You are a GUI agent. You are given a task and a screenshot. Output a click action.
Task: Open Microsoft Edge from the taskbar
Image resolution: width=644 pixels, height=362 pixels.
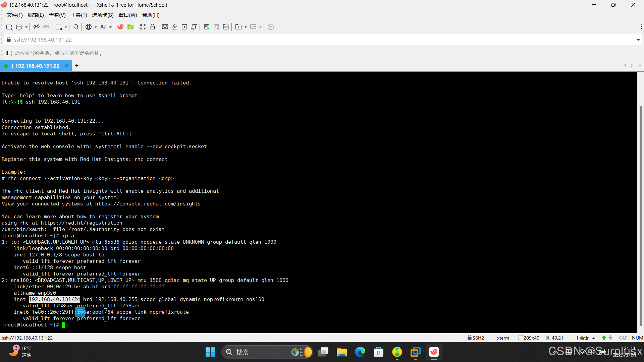360,352
